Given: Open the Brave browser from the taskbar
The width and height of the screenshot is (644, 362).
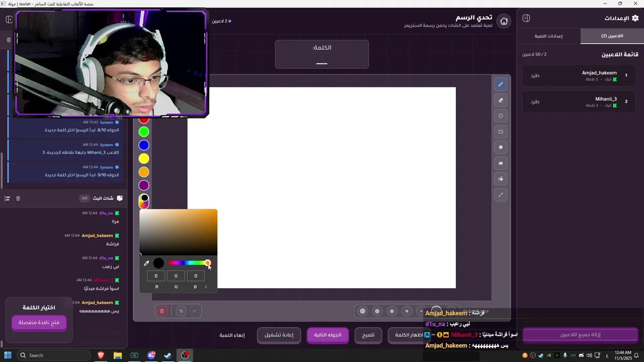Looking at the screenshot, I should pos(101,355).
